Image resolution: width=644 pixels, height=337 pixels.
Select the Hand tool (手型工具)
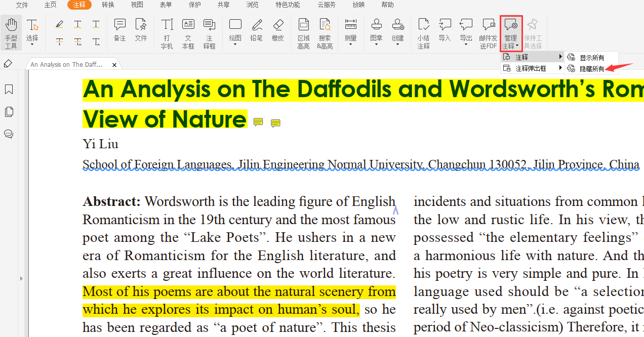pos(11,33)
